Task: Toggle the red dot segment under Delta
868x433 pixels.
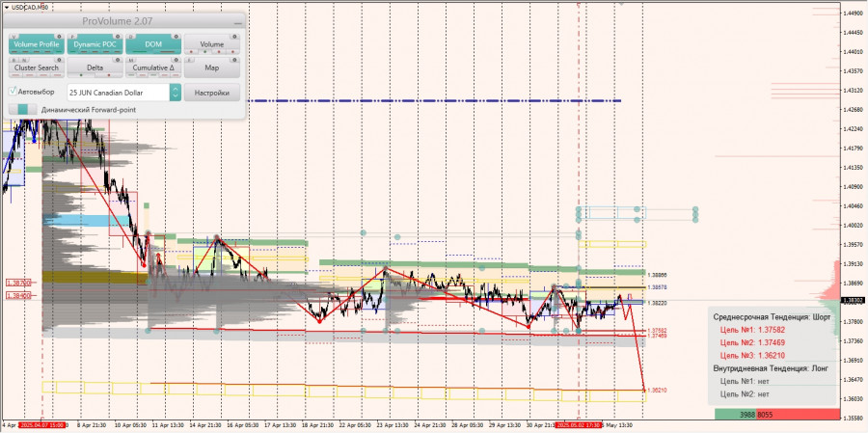Action: click(x=108, y=75)
